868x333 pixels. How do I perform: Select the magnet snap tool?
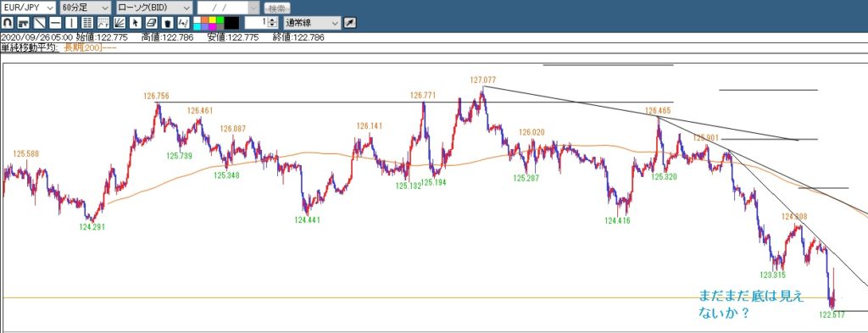coord(7,23)
